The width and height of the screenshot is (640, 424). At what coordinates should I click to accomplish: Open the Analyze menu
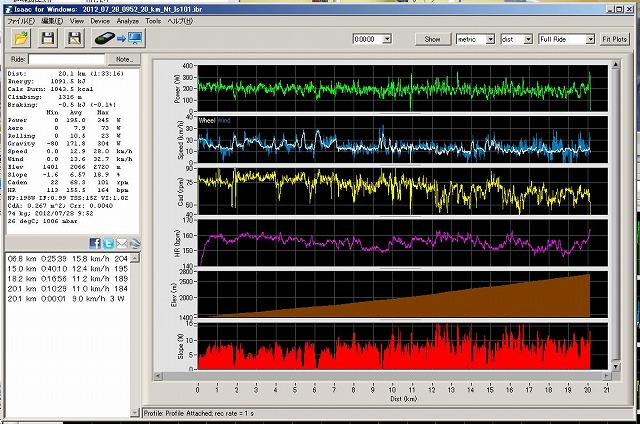pos(127,20)
